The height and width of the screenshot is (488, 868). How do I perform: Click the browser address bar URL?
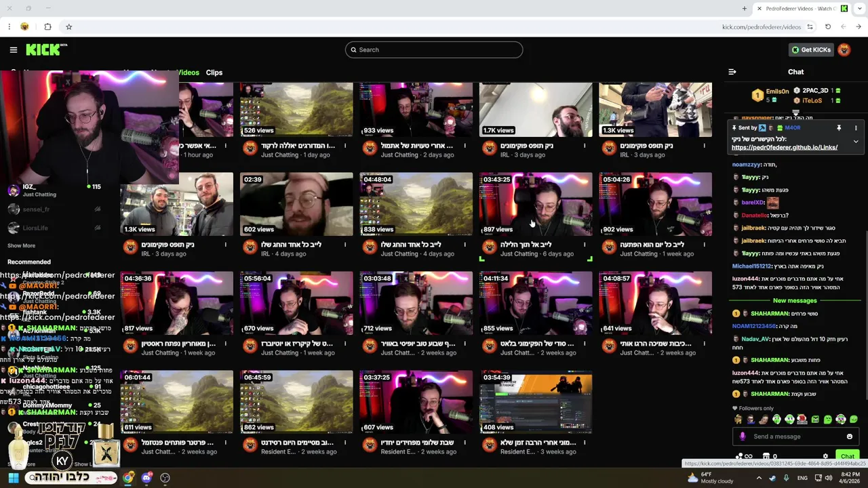tap(762, 27)
